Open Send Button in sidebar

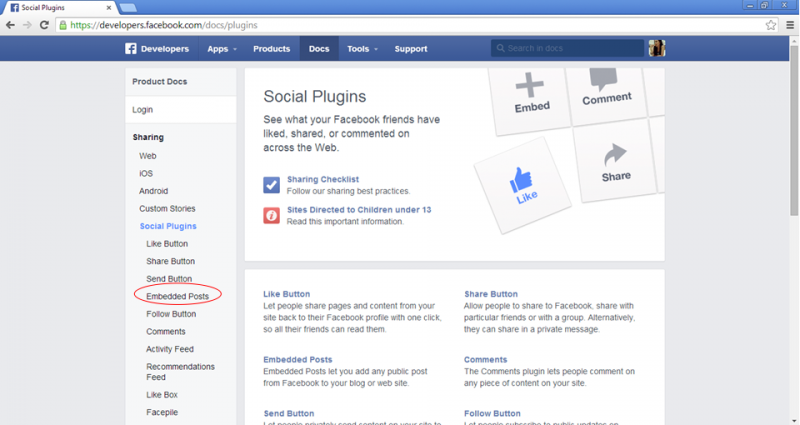click(x=169, y=279)
